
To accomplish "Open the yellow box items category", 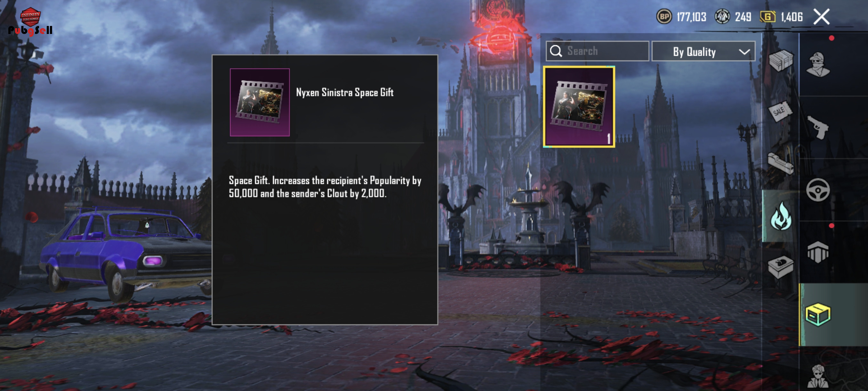I will 818,314.
